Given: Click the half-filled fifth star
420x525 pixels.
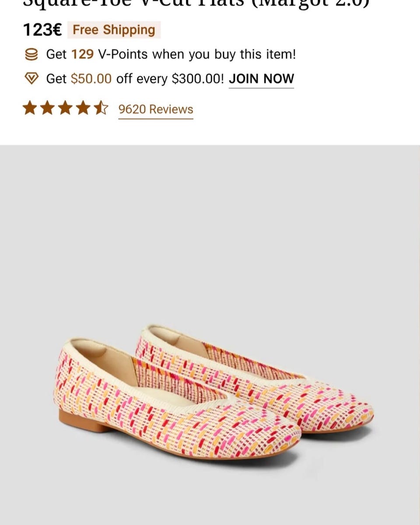Looking at the screenshot, I should coord(101,108).
